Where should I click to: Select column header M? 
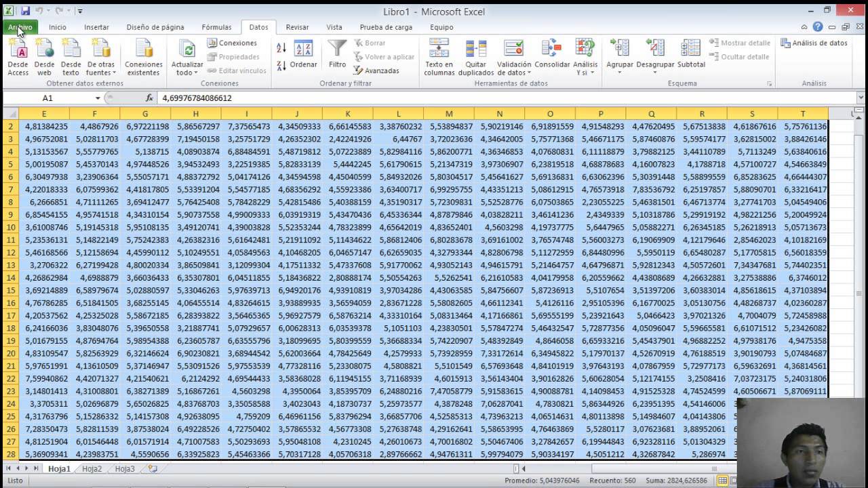449,114
